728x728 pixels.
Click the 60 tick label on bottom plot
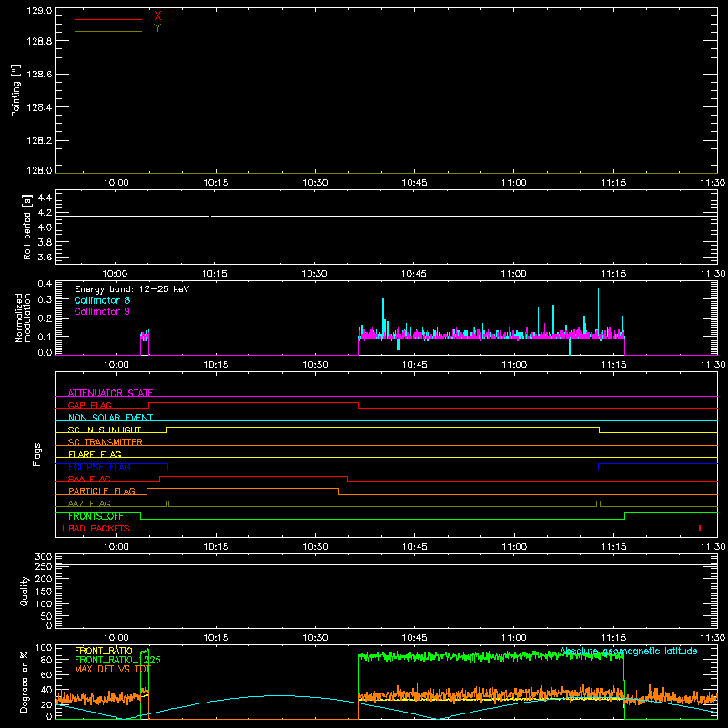47,675
